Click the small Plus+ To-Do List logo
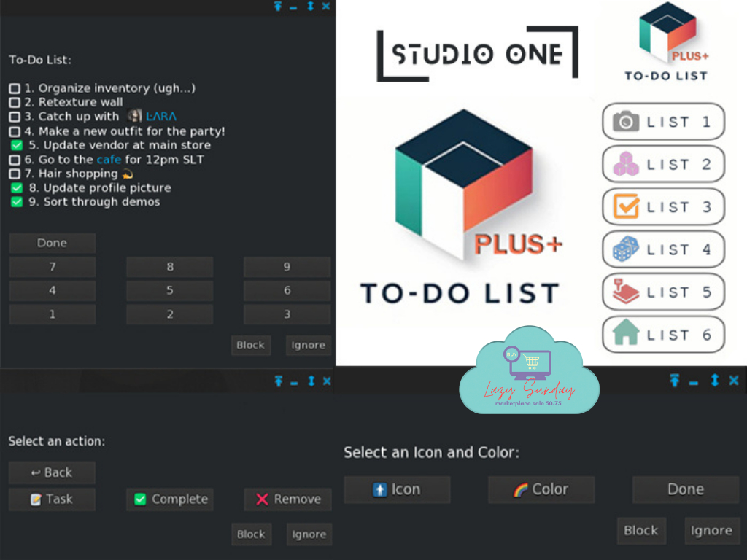Viewport: 747px width, 560px height. [x=667, y=42]
